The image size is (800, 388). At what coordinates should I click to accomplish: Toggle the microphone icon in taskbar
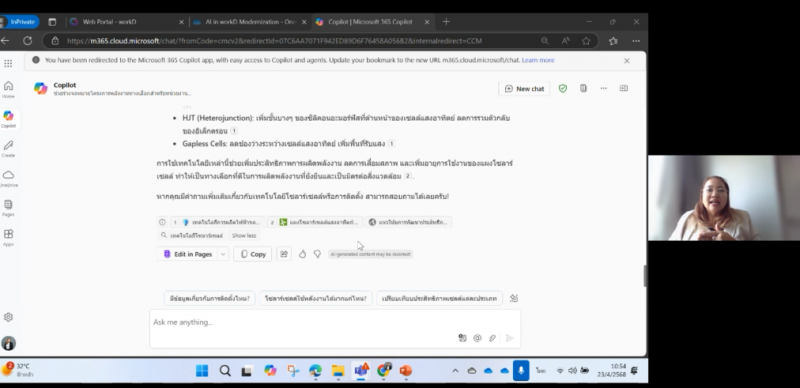pos(521,370)
